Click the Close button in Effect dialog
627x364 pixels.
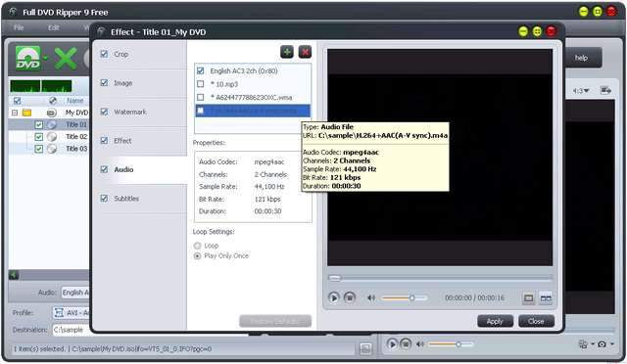(x=536, y=321)
